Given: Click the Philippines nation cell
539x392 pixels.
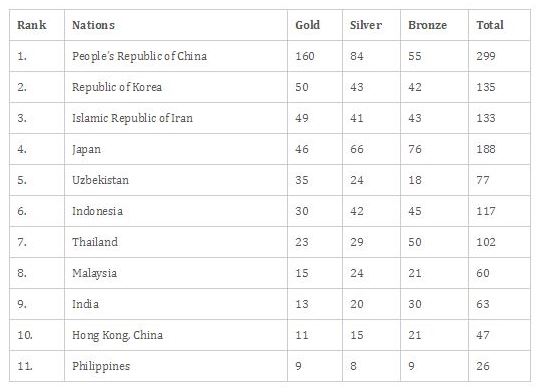Looking at the screenshot, I should click(101, 366).
